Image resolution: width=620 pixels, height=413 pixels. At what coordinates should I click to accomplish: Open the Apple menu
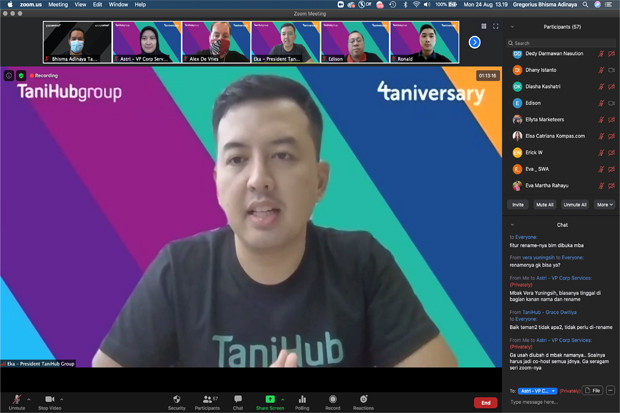[10, 4]
